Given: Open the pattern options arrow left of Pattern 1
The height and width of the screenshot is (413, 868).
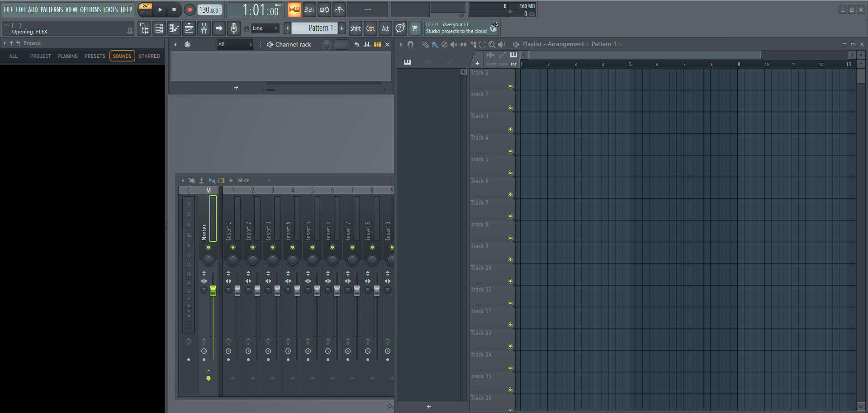Looking at the screenshot, I should (x=287, y=28).
